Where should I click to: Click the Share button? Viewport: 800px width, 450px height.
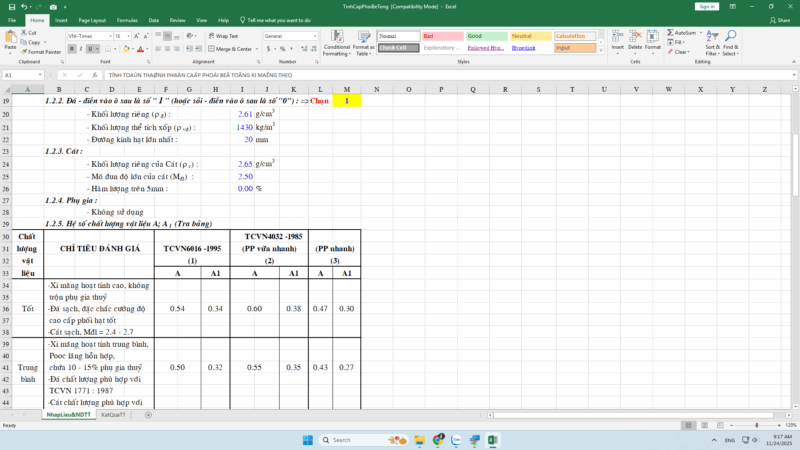(781, 19)
